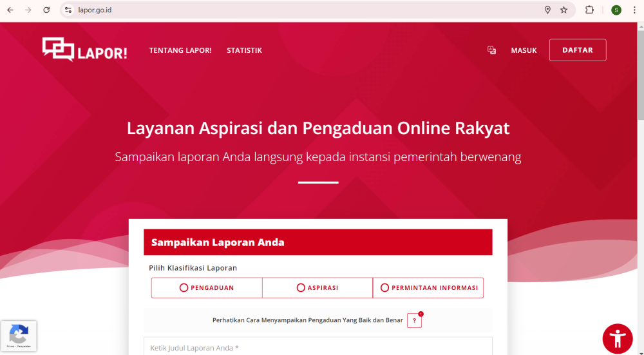Image resolution: width=644 pixels, height=355 pixels.
Task: Open the Chrome three-dot menu
Action: click(634, 10)
